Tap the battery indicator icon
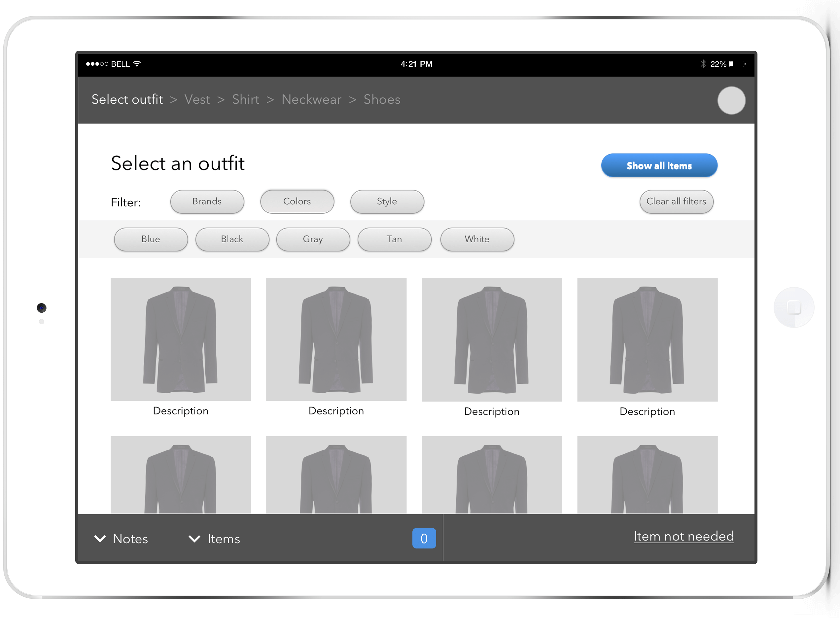This screenshot has width=840, height=634. click(x=737, y=64)
